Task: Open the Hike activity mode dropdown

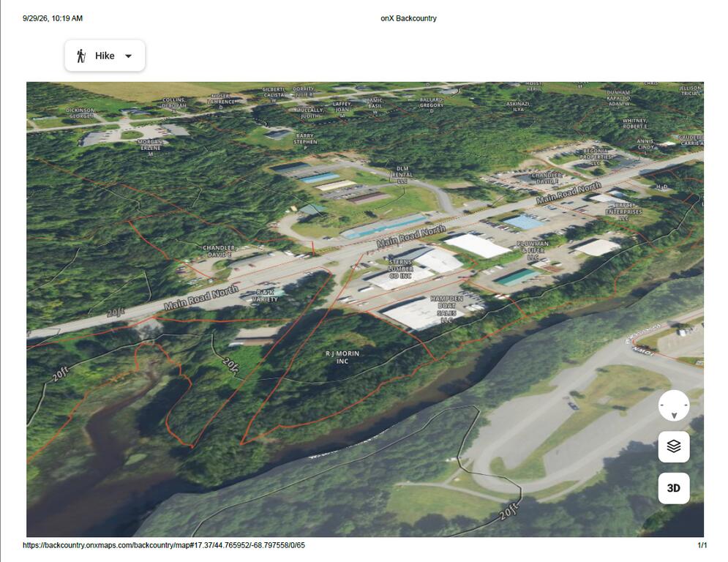Action: [105, 56]
